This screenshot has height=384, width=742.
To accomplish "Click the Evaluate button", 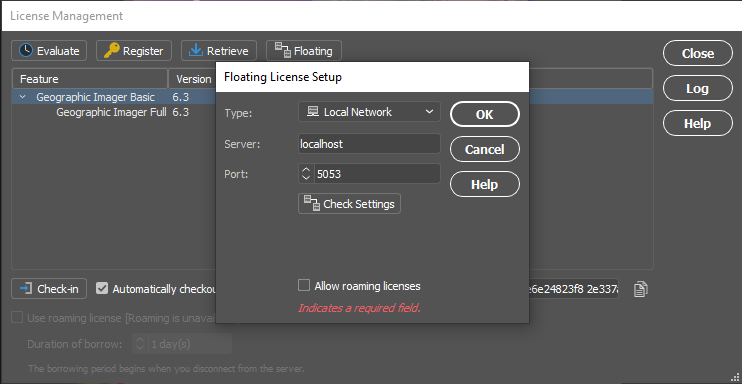I will tap(49, 51).
